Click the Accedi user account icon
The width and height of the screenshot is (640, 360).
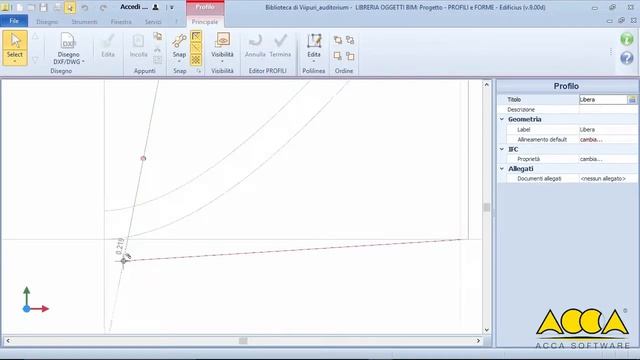[x=156, y=7]
